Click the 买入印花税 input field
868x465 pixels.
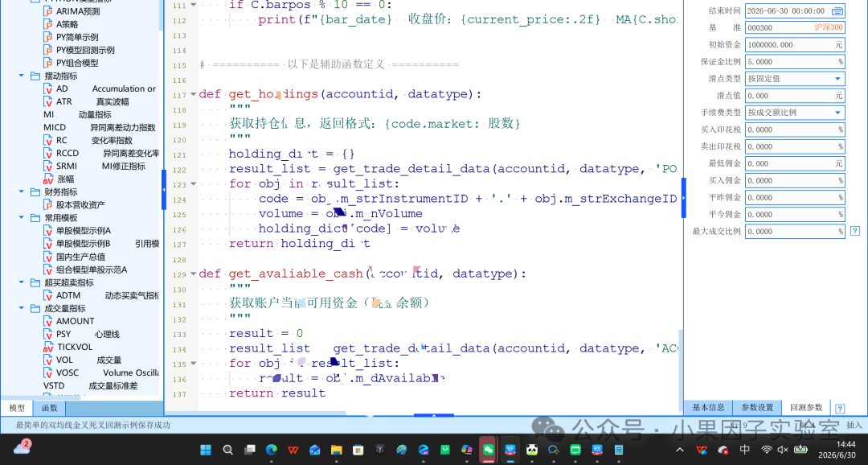(x=795, y=130)
